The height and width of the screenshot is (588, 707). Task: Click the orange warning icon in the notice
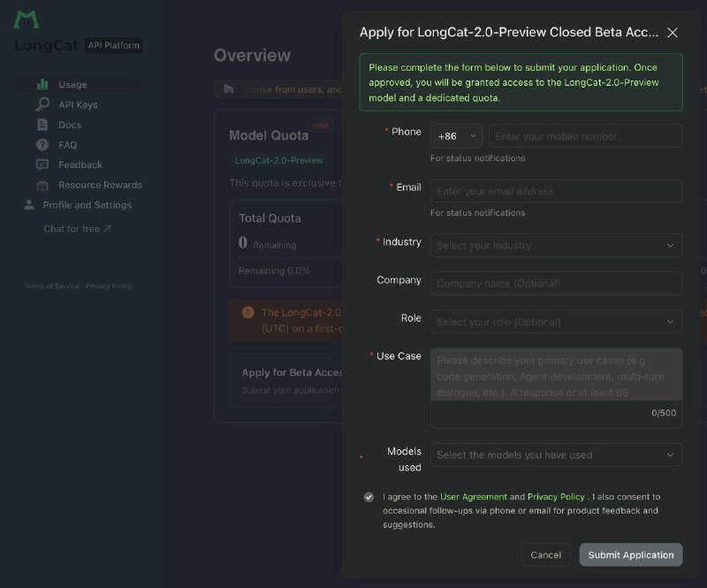tap(248, 312)
